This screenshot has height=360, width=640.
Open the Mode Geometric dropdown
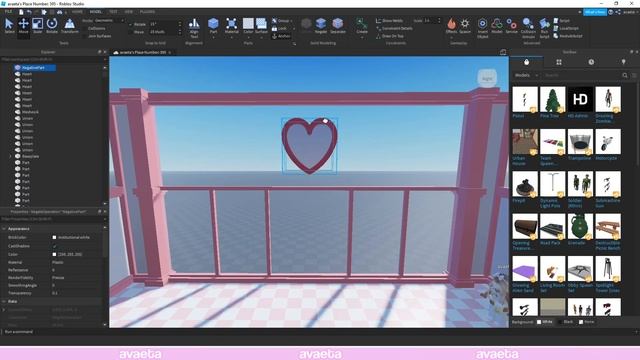tap(109, 20)
